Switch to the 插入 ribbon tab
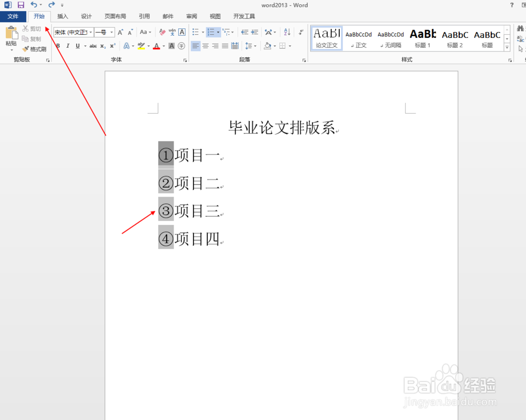Image resolution: width=526 pixels, height=420 pixels. point(63,16)
